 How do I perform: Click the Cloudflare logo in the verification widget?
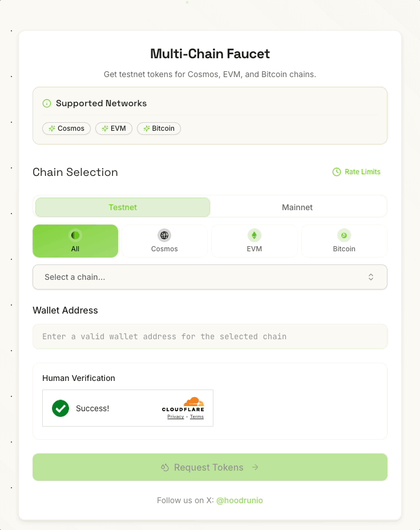pyautogui.click(x=183, y=405)
